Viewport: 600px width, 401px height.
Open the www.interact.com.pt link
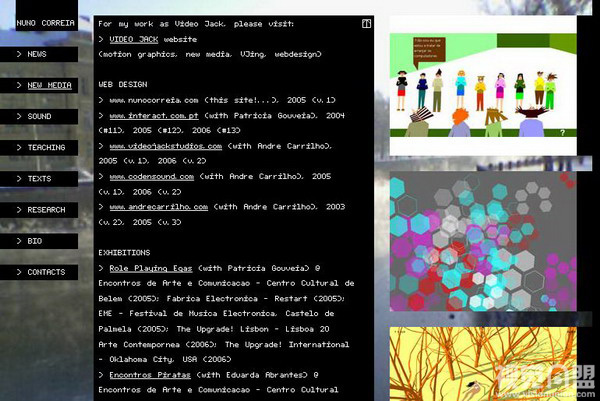tap(151, 116)
